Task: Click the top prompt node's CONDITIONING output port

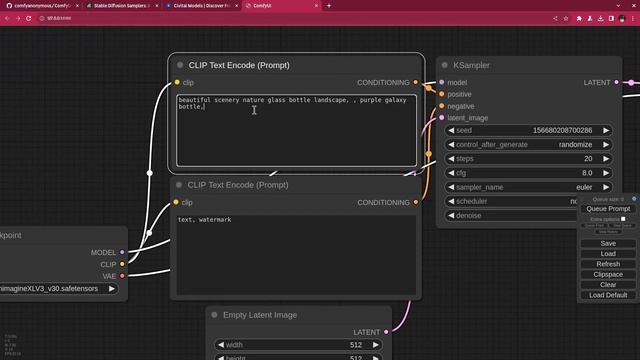Action: pyautogui.click(x=416, y=82)
